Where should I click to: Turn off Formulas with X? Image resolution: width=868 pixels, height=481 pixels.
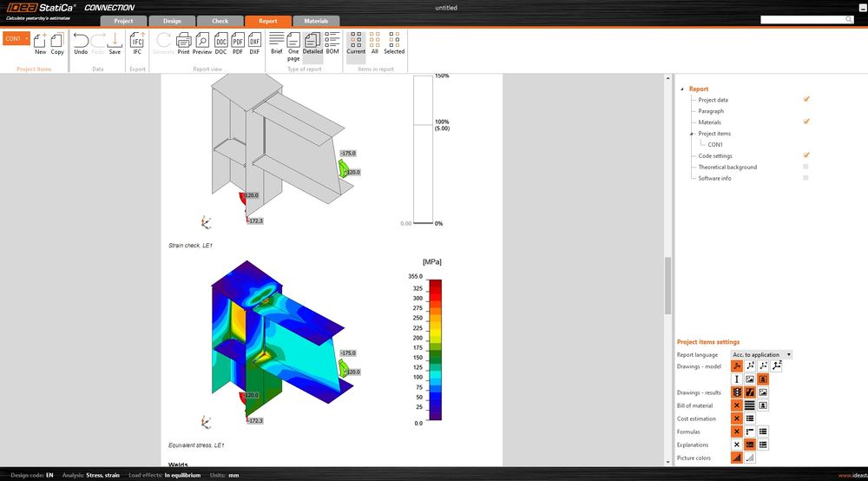737,432
